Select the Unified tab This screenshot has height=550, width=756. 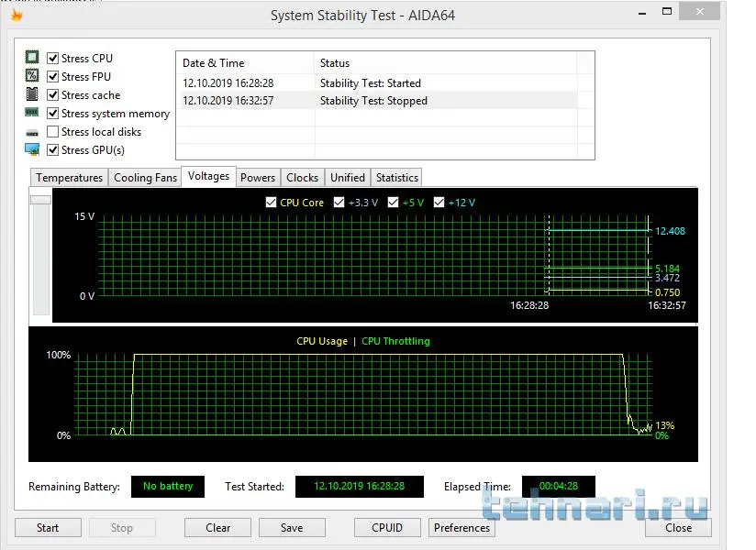point(348,178)
